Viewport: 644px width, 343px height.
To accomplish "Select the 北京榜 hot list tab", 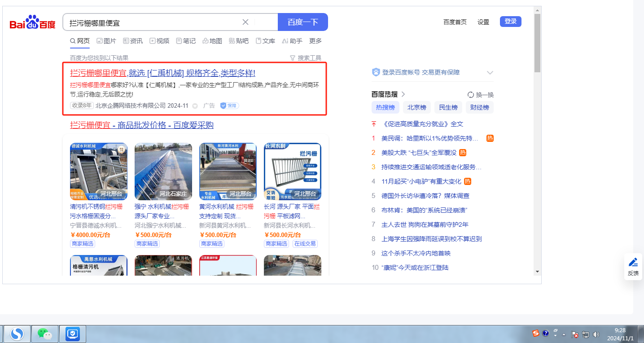I will coord(417,107).
